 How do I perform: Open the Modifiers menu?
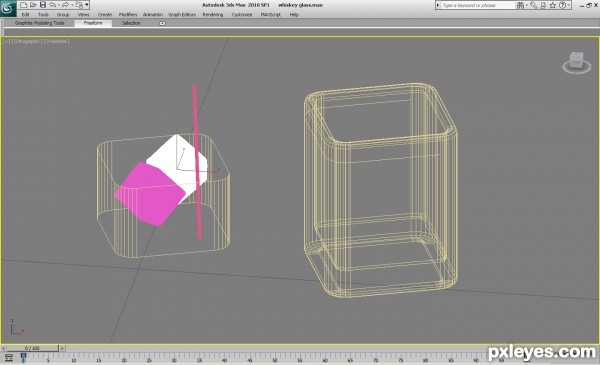[127, 15]
